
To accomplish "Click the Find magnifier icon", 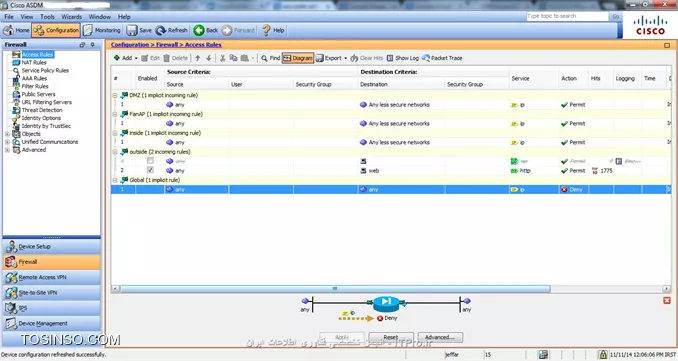I will (x=264, y=58).
